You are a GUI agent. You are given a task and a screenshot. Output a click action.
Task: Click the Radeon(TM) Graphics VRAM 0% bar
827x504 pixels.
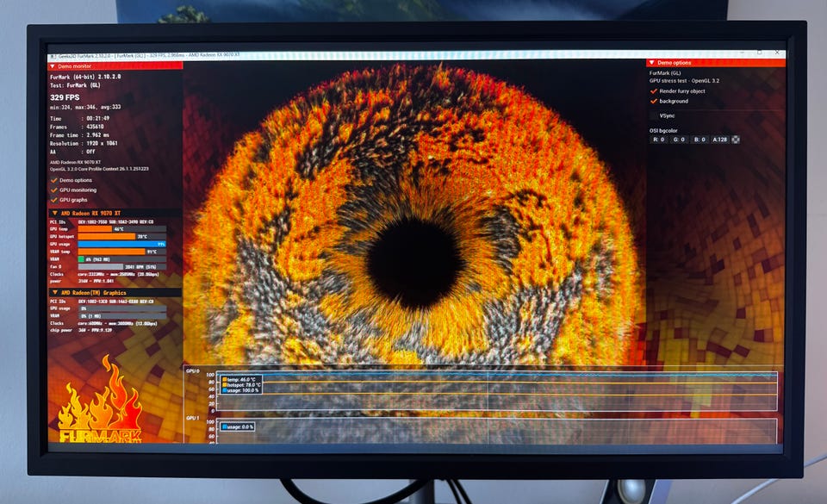(x=121, y=316)
